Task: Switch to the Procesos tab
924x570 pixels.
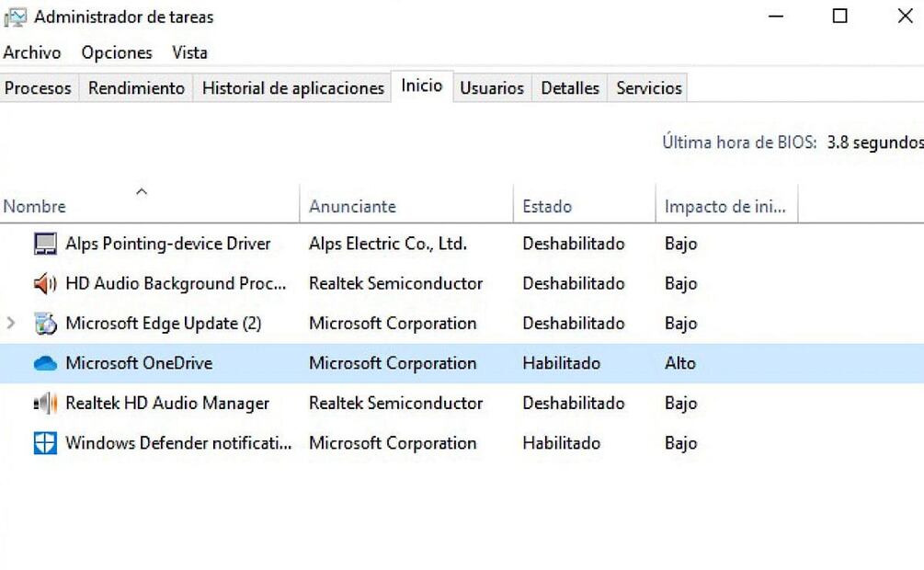Action: point(39,88)
